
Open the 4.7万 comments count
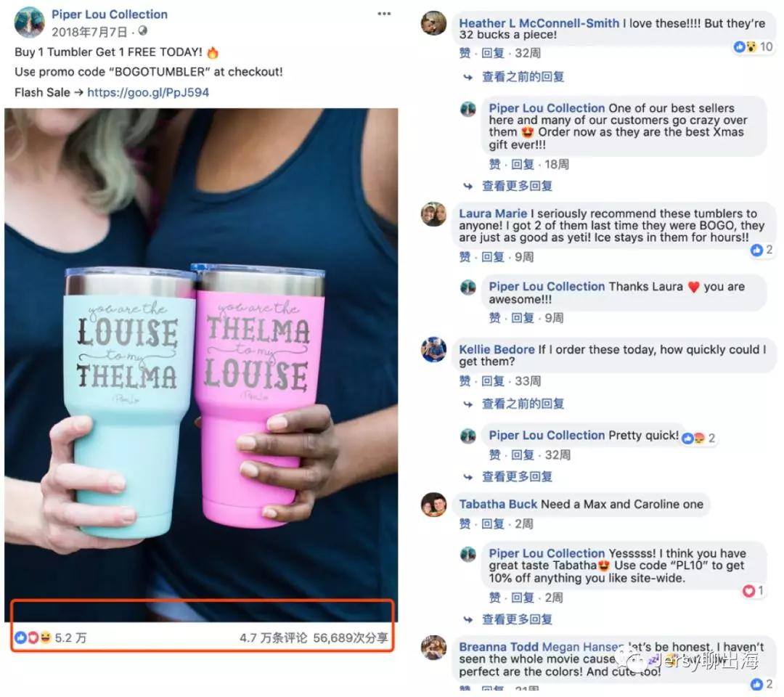[x=273, y=638]
